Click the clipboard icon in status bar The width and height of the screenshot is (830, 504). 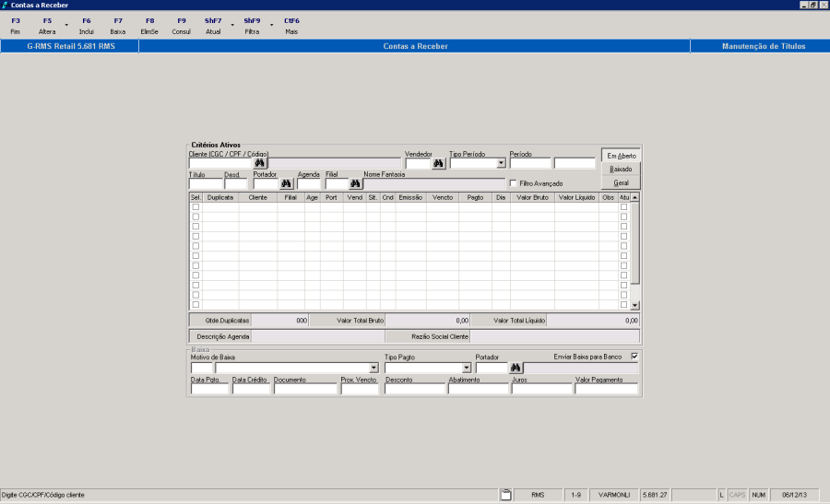pyautogui.click(x=505, y=495)
